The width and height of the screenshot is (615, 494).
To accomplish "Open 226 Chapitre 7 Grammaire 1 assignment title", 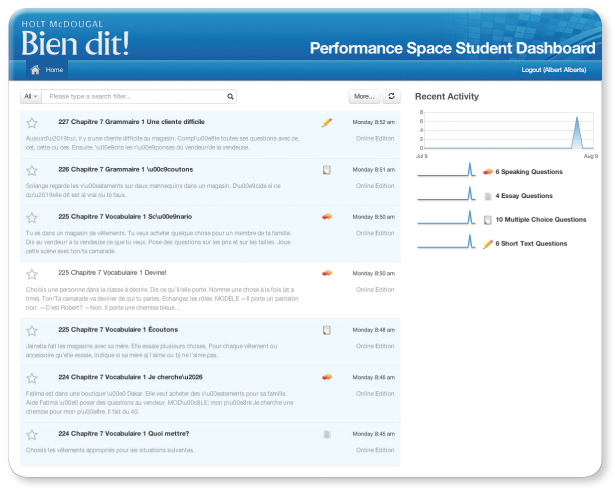I will coord(126,169).
